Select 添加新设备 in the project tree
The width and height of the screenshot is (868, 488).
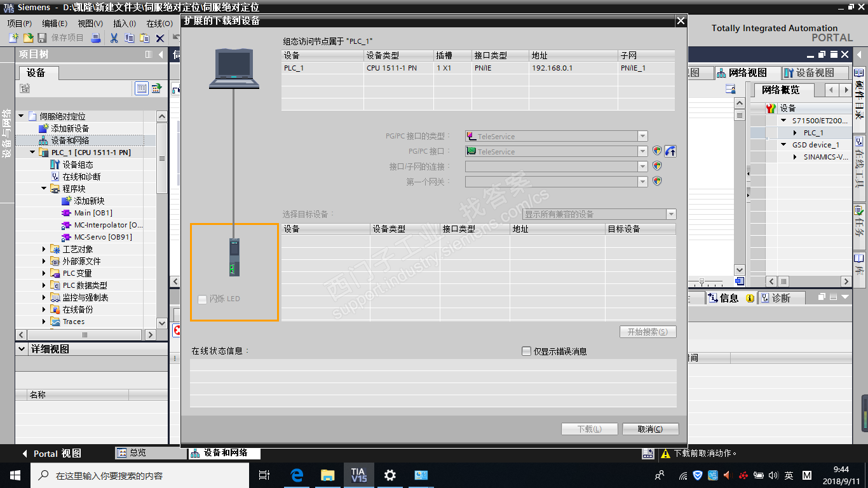point(70,128)
